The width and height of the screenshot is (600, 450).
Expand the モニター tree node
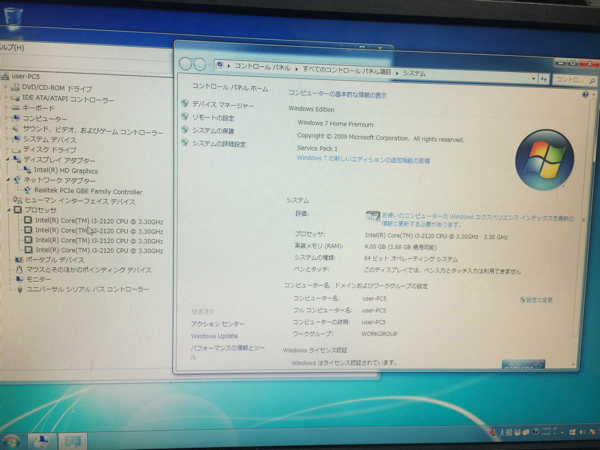click(11, 279)
